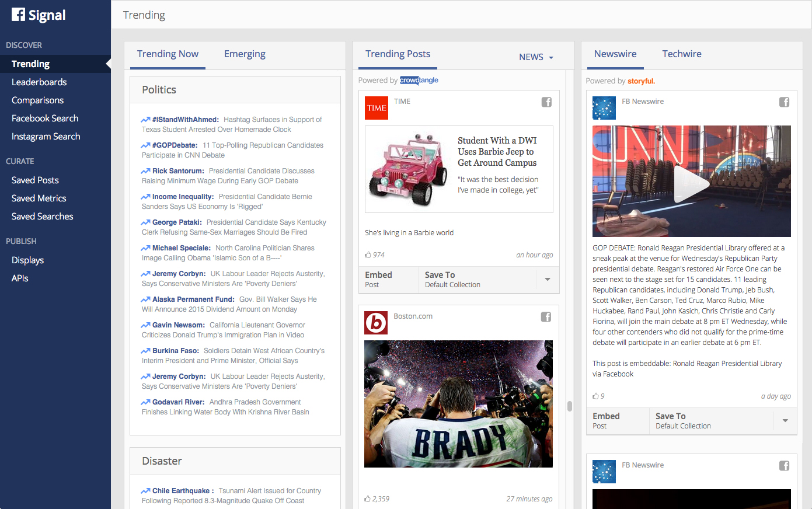Switch to the Techwire tab

pos(681,53)
